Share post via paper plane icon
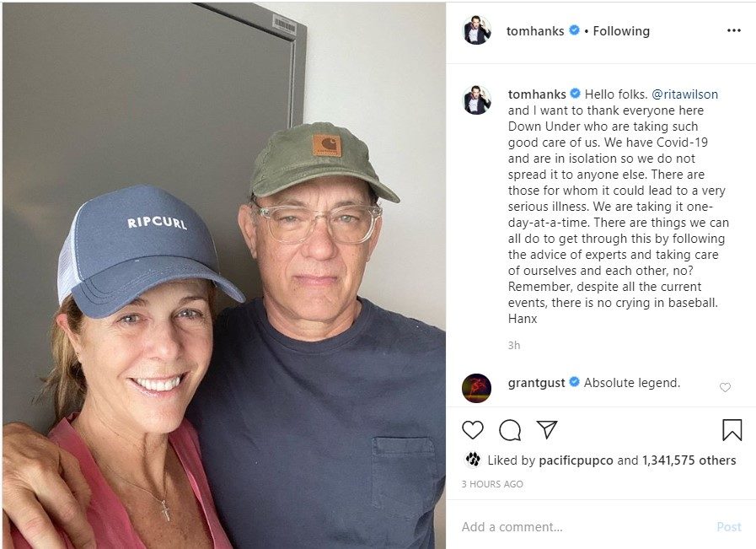Viewport: 756px width, 549px height. (547, 429)
